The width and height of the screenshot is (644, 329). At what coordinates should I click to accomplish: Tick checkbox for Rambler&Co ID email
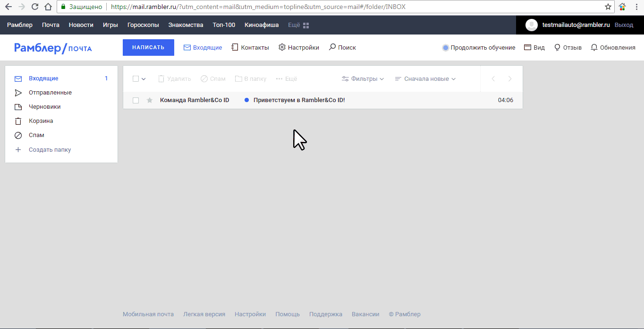click(136, 100)
